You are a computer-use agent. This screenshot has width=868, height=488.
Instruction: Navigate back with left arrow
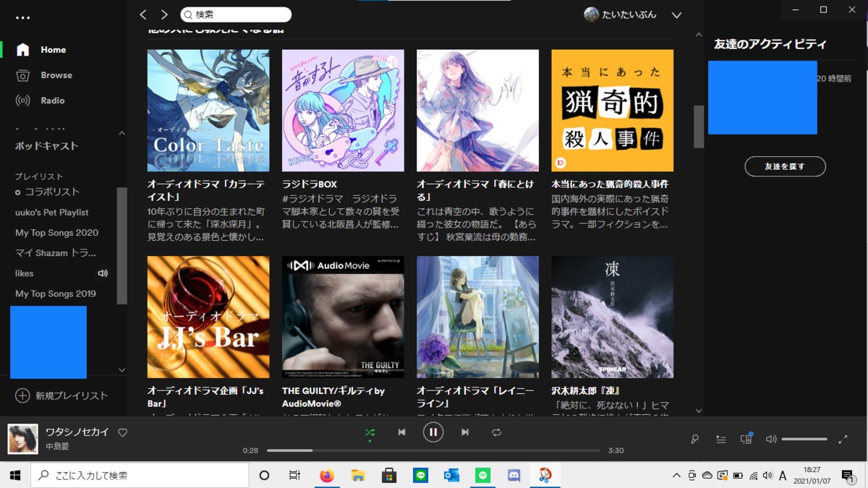click(x=143, y=14)
